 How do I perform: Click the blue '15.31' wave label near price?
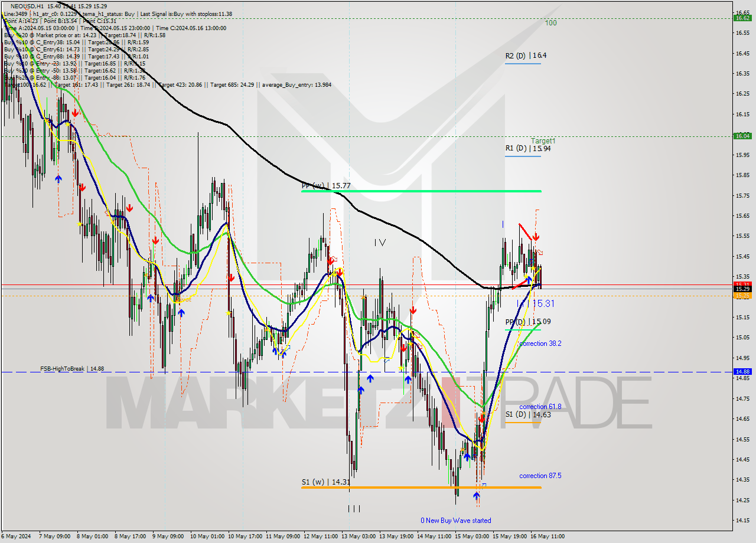(543, 303)
